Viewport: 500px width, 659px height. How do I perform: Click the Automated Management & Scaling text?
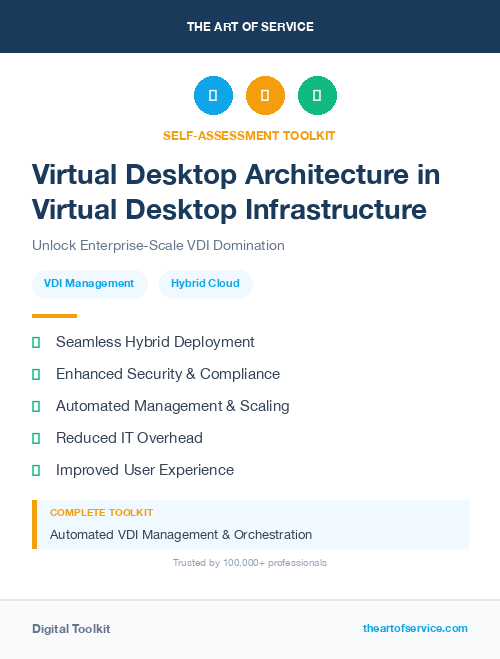pyautogui.click(x=173, y=406)
